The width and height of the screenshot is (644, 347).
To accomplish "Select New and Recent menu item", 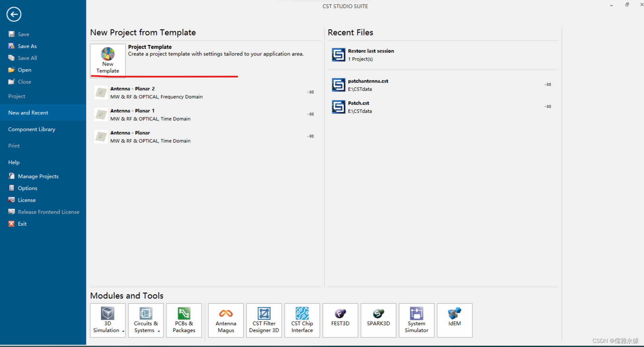I will pyautogui.click(x=43, y=113).
